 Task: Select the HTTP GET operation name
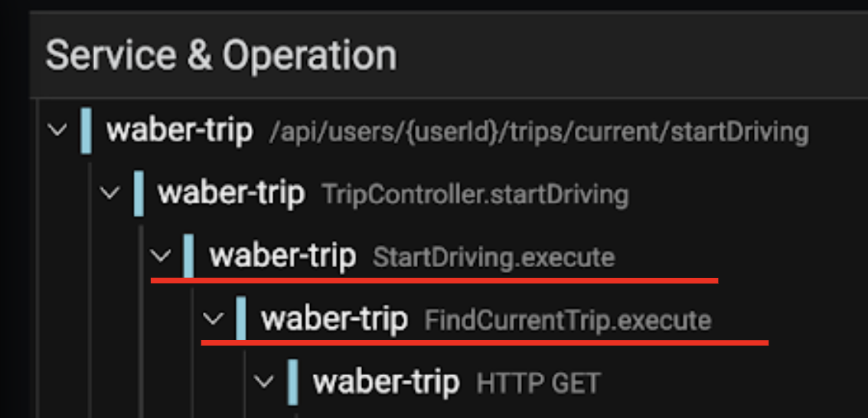pos(538,383)
